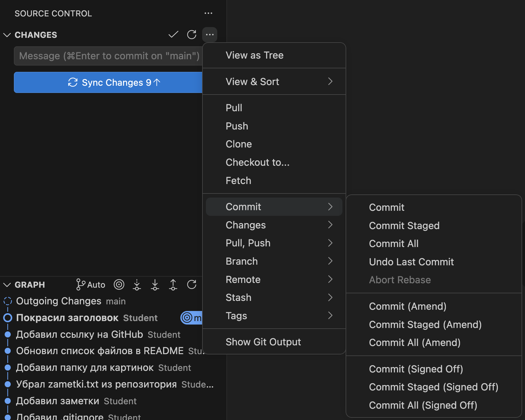This screenshot has height=420, width=525.
Task: Choose Pull from the menu
Action: click(x=274, y=108)
